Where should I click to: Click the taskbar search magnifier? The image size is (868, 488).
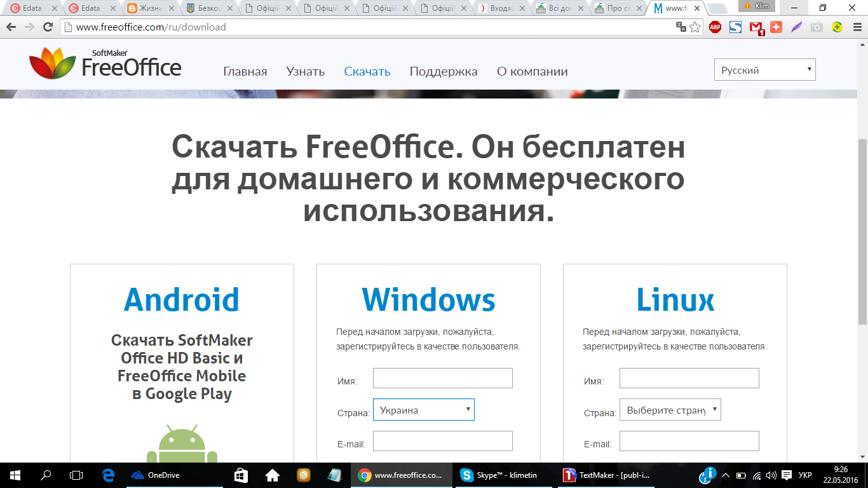[46, 475]
